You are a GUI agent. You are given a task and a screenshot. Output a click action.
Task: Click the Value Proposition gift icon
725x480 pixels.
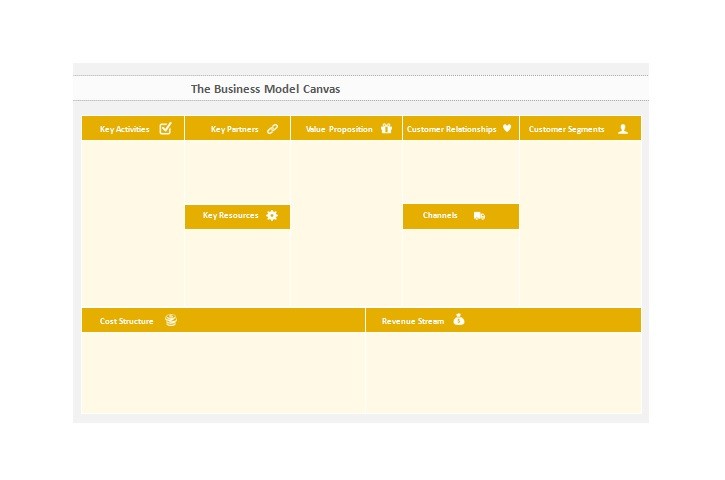click(x=387, y=128)
